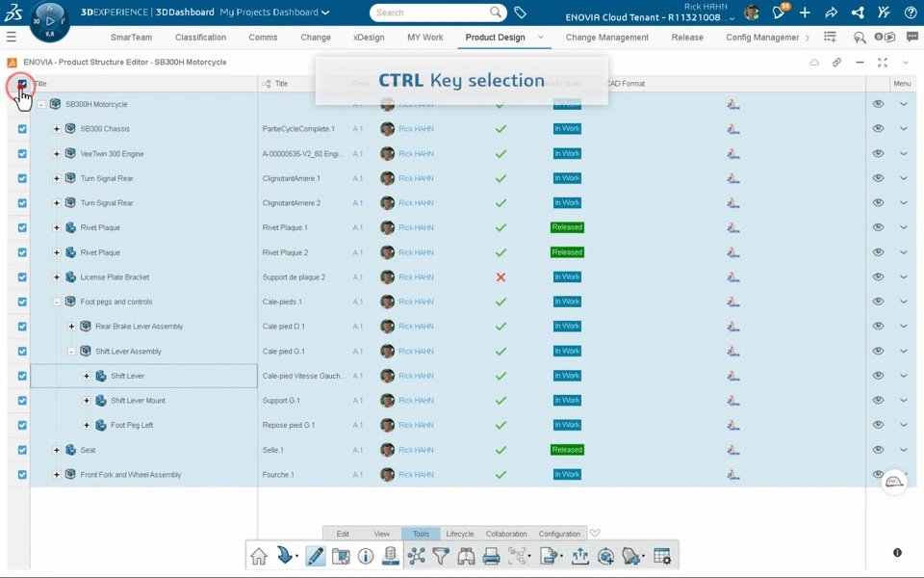Open the Change Management dashboard tab
924x578 pixels.
(607, 38)
